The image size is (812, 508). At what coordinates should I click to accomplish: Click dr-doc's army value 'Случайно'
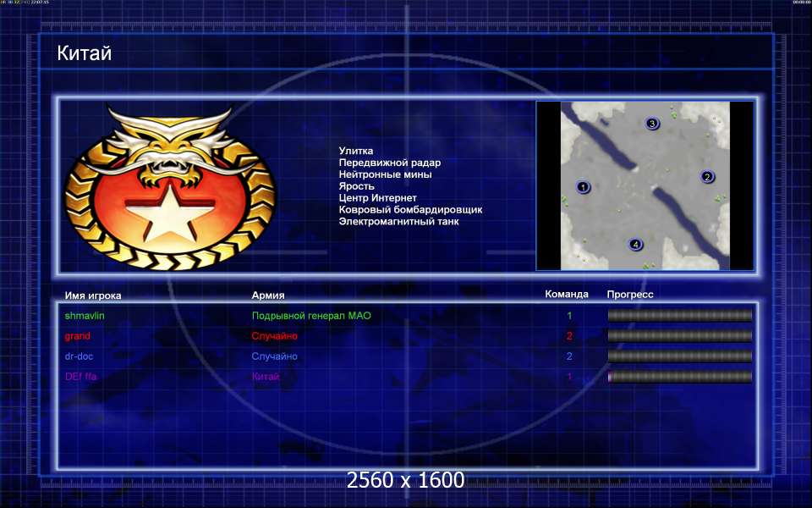[x=274, y=356]
